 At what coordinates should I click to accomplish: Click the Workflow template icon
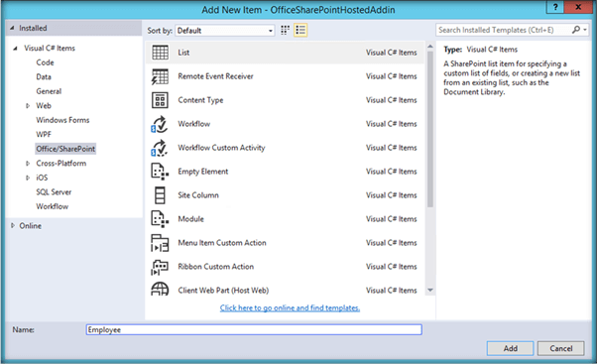160,124
